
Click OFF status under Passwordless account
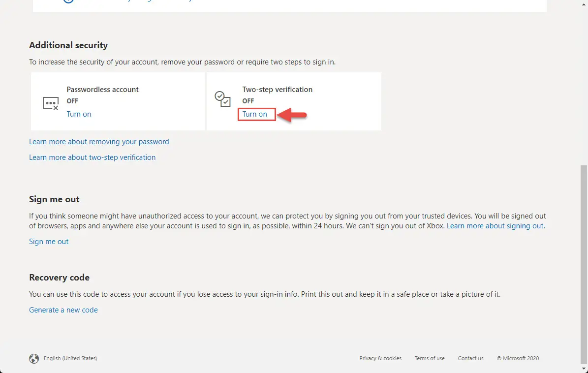[x=72, y=101]
